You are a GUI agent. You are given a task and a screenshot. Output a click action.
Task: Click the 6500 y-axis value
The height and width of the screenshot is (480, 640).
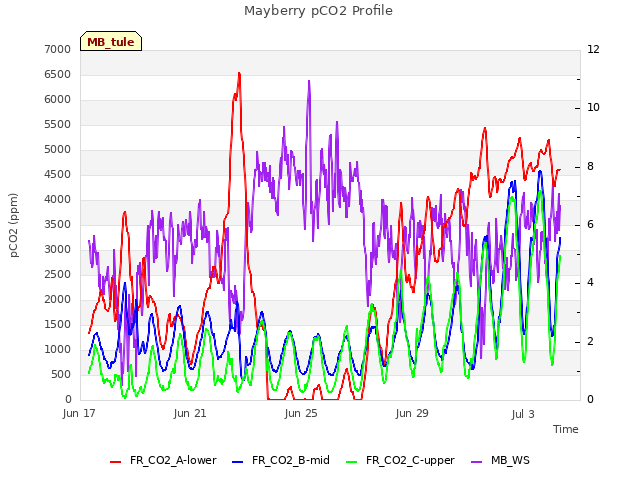click(58, 74)
